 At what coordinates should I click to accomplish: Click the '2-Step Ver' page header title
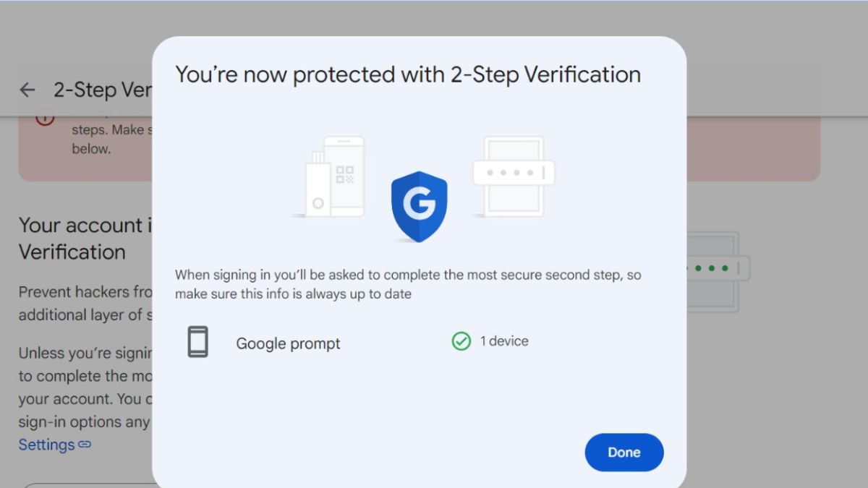click(x=101, y=90)
